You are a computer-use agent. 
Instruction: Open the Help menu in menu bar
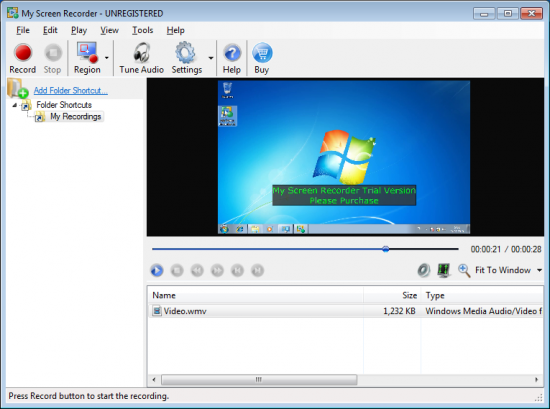[x=175, y=30]
